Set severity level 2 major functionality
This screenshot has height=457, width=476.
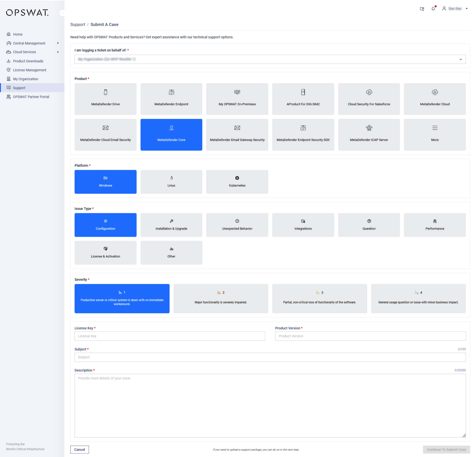[x=221, y=298]
